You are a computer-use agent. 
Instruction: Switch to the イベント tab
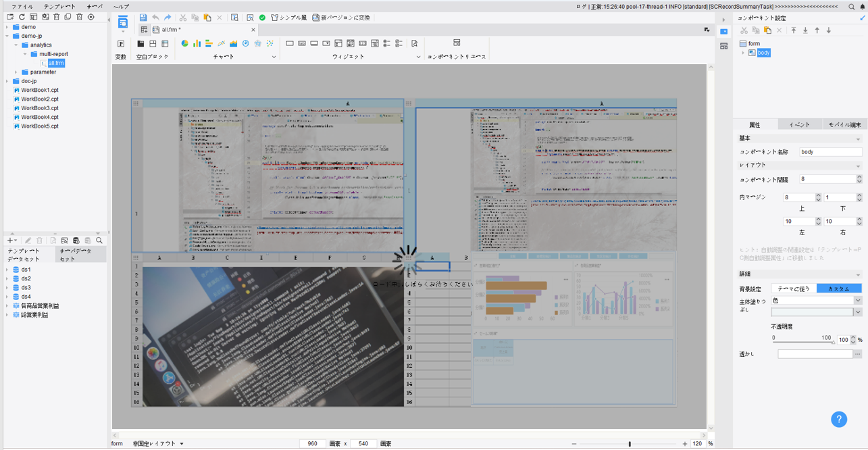coord(800,125)
